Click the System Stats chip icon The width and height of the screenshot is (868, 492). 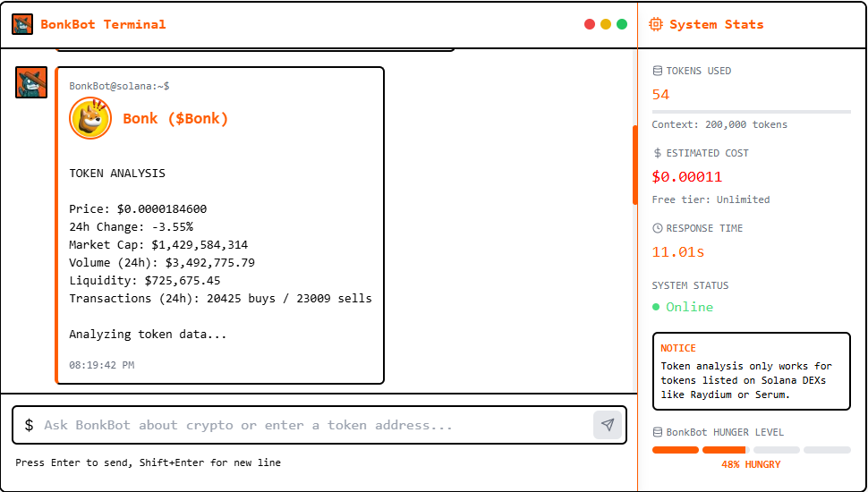[655, 24]
